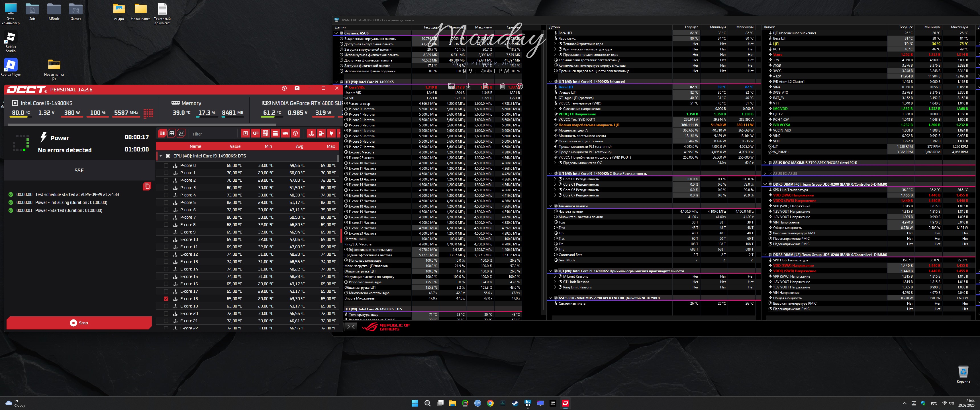Collapse CPU [#0] DTS tree group in OCCT
The image size is (980, 410).
click(x=161, y=156)
